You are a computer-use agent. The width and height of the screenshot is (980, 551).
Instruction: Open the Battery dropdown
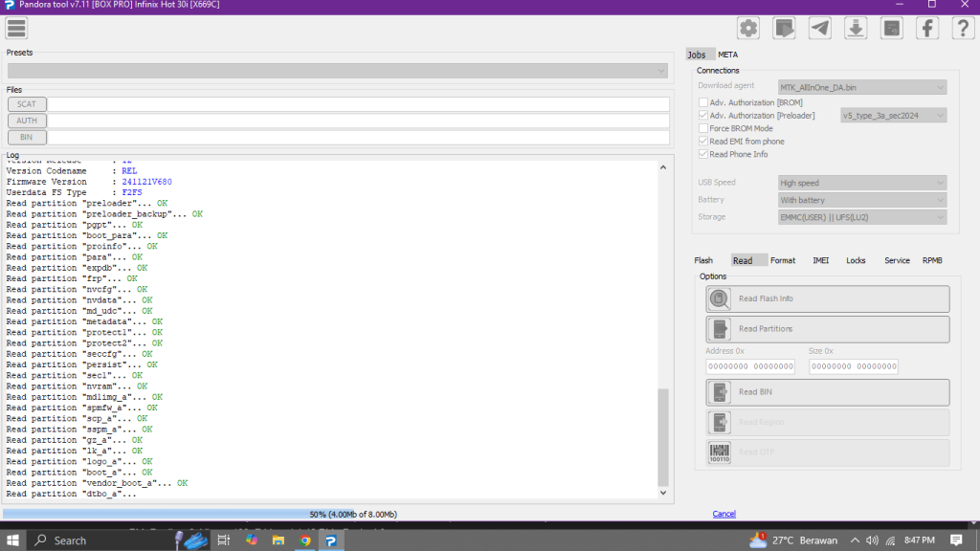pos(862,201)
